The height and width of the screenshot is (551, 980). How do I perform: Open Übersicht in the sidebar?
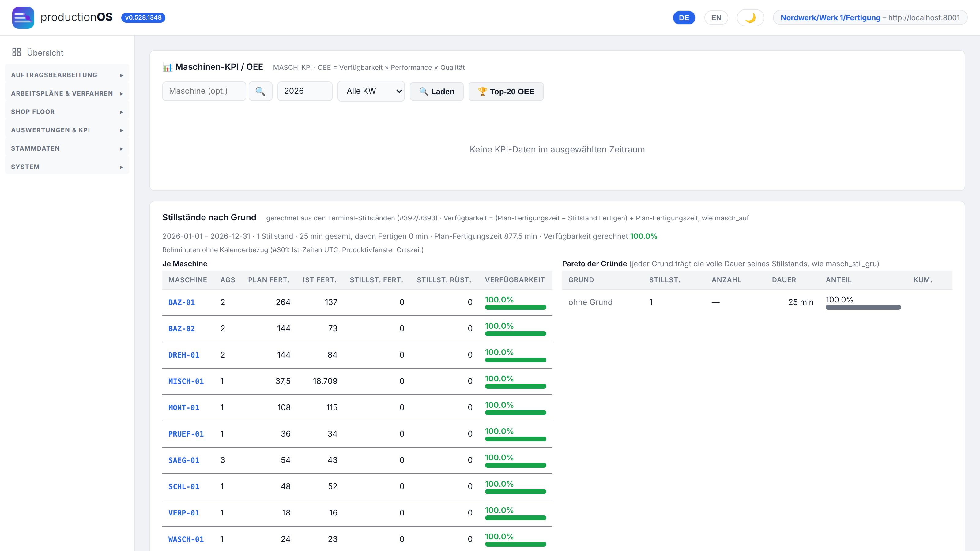tap(45, 53)
